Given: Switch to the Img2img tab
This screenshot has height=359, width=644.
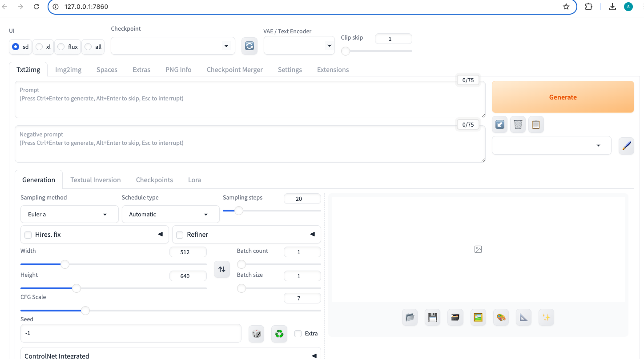Looking at the screenshot, I should pos(68,69).
